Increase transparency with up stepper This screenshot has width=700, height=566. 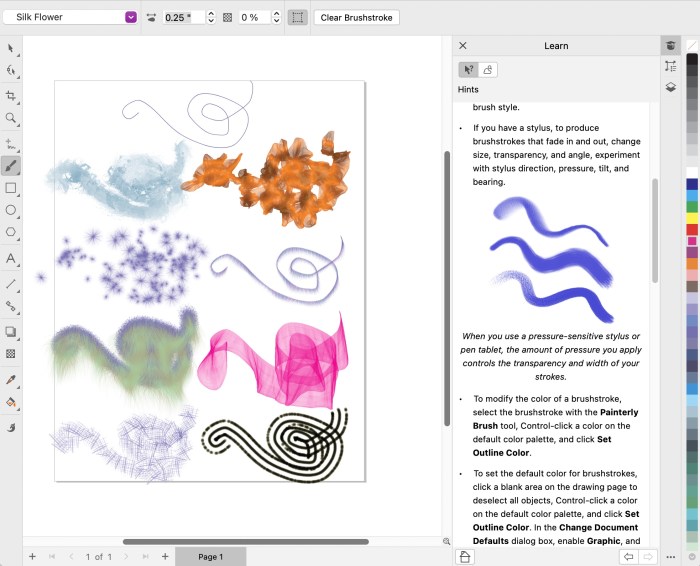pyautogui.click(x=277, y=14)
